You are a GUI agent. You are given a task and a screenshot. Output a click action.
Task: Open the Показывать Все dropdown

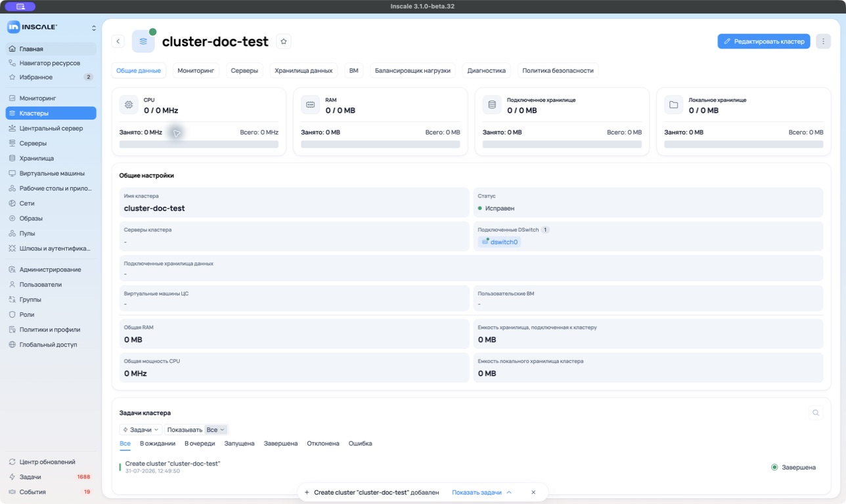point(215,430)
